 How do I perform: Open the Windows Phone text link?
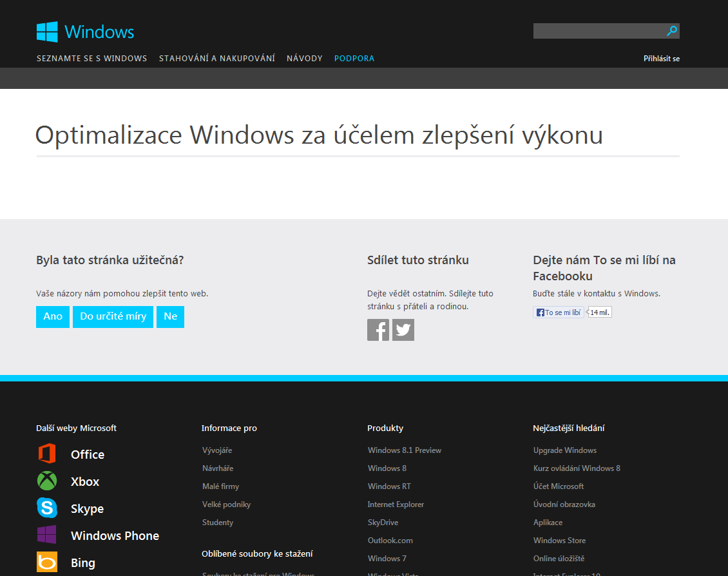tap(115, 535)
